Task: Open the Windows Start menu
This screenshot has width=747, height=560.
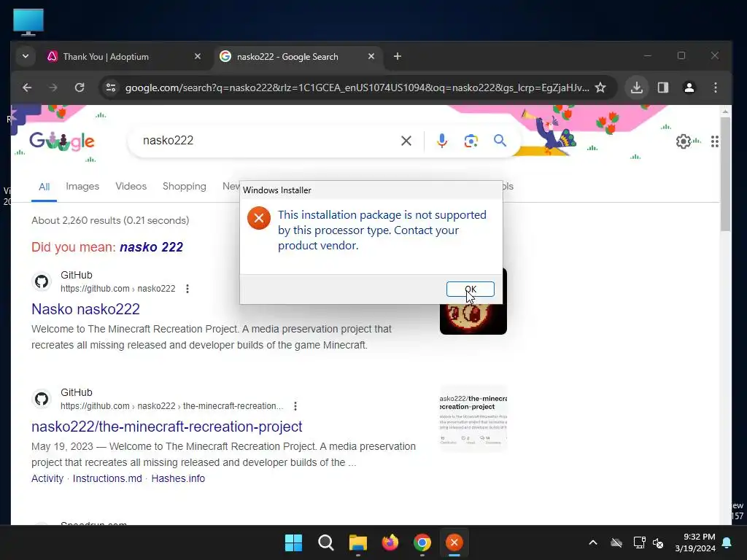Action: [x=293, y=542]
